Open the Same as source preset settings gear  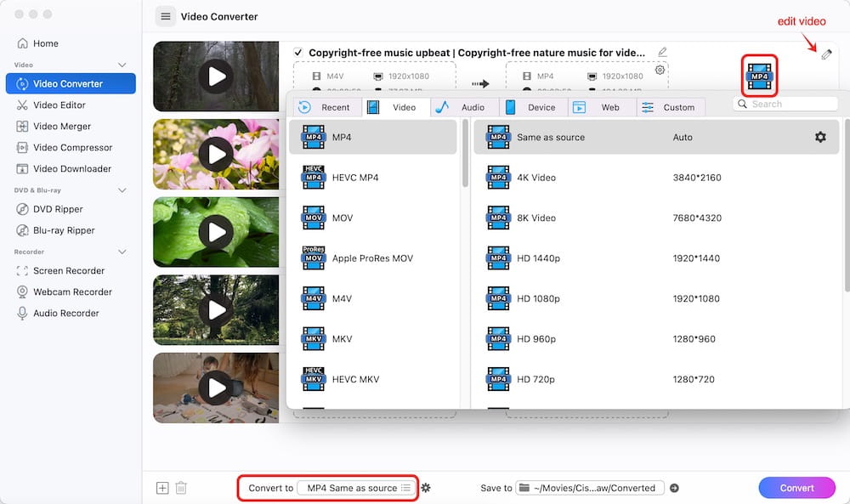click(x=820, y=137)
